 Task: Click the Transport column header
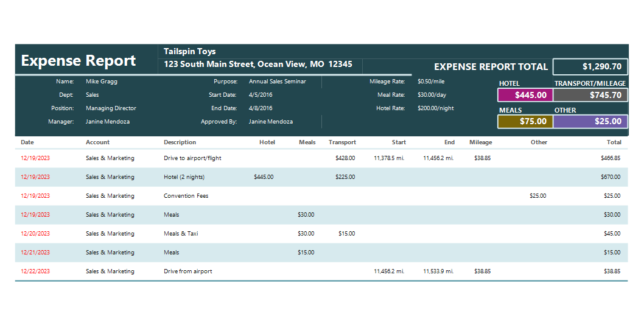pos(342,142)
